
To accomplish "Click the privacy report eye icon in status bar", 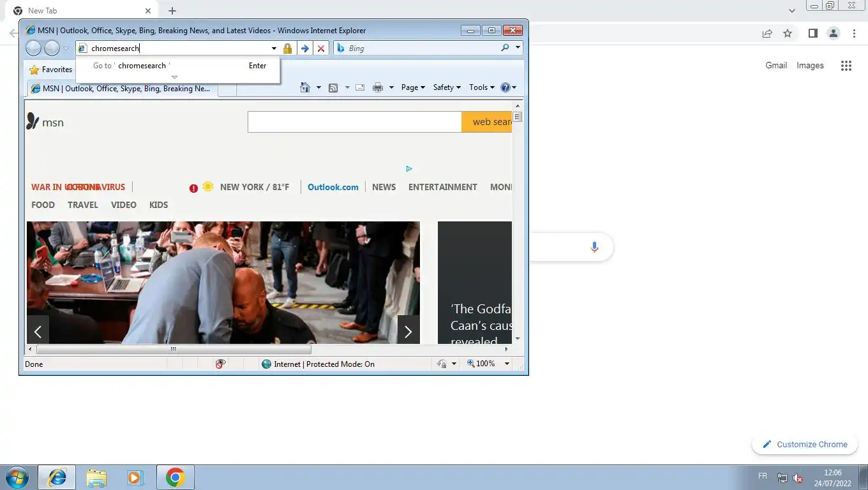I will 220,364.
